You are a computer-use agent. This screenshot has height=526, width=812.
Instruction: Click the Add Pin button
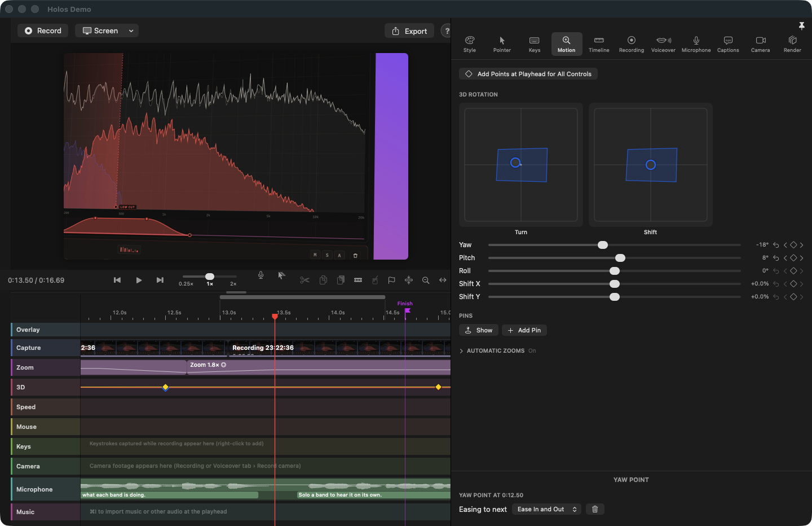click(524, 330)
